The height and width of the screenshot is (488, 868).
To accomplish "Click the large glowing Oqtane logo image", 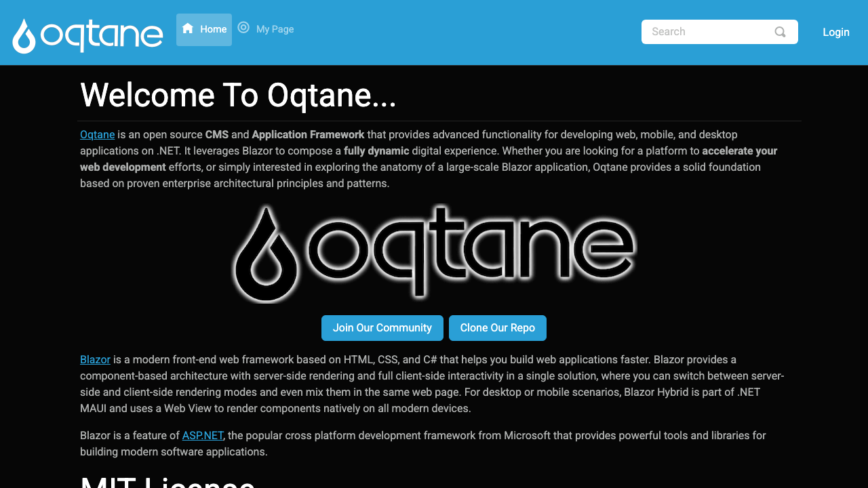I will click(434, 253).
